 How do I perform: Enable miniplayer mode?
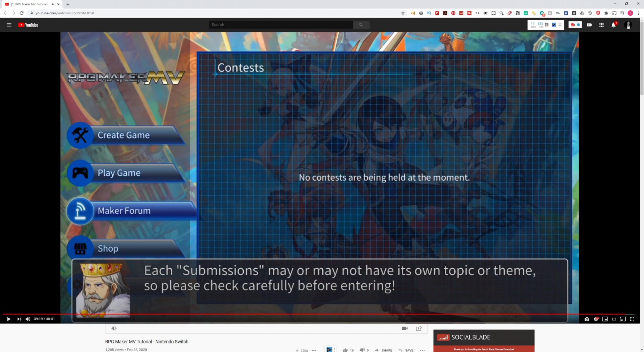tap(605, 319)
